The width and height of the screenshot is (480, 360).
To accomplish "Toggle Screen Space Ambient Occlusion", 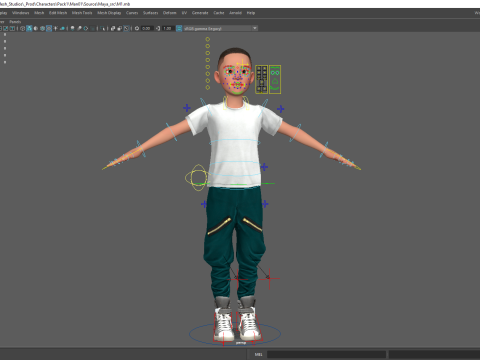I will click(x=72, y=28).
